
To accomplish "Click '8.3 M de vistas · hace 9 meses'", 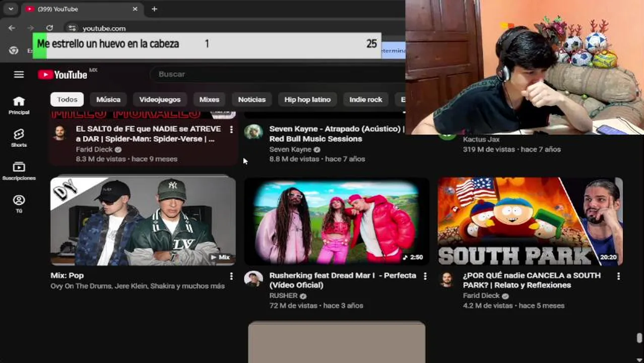I will (x=126, y=159).
